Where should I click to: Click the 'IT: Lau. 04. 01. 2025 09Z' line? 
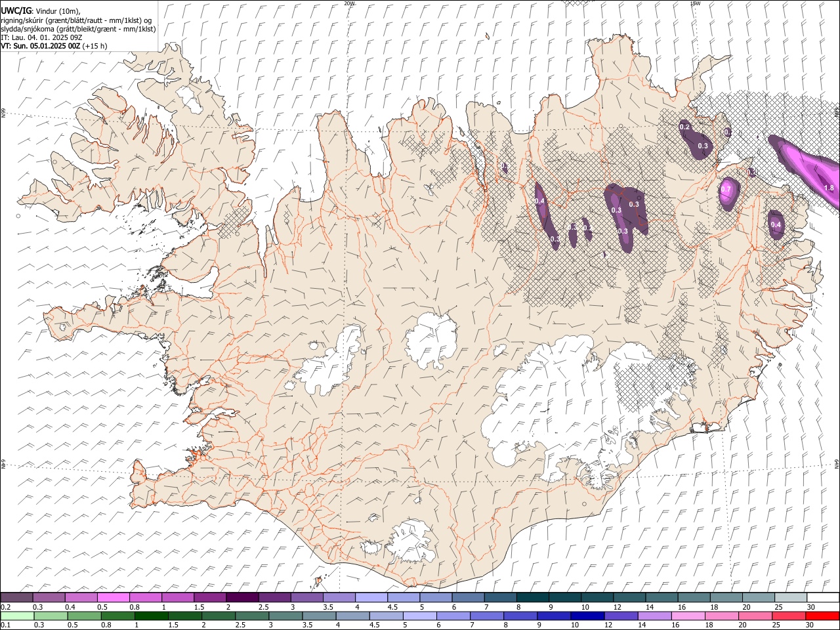(x=41, y=37)
